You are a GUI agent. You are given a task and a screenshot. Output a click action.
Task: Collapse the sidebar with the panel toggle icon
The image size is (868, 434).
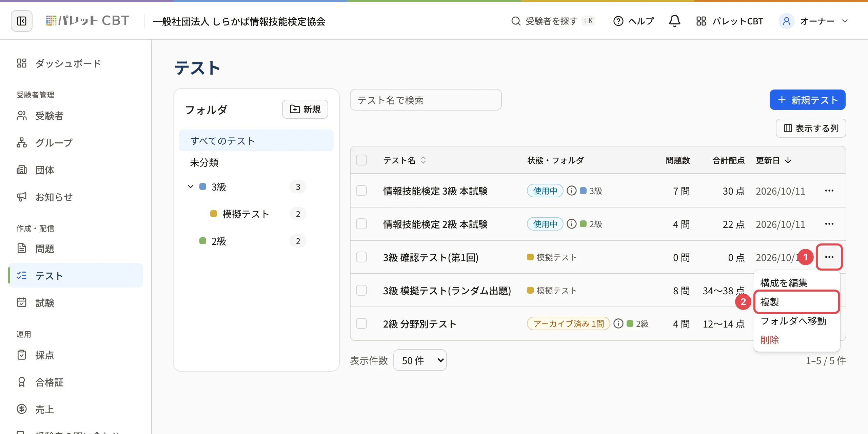(x=22, y=21)
